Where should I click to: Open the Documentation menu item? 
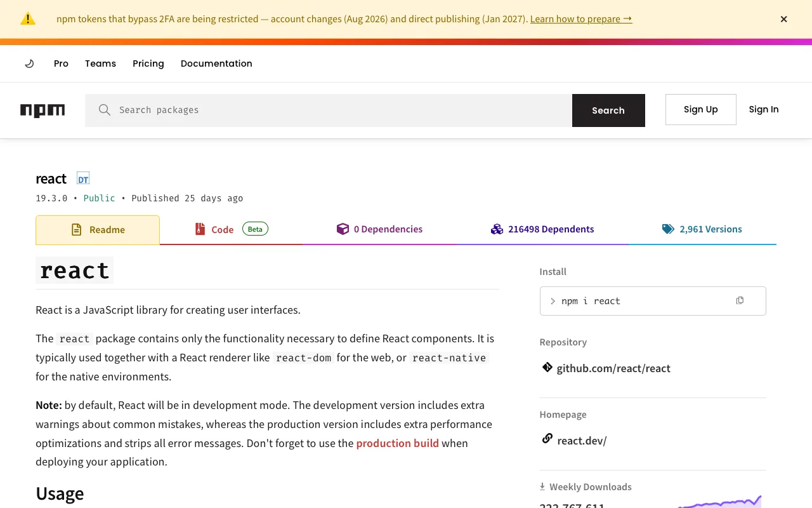coord(216,63)
